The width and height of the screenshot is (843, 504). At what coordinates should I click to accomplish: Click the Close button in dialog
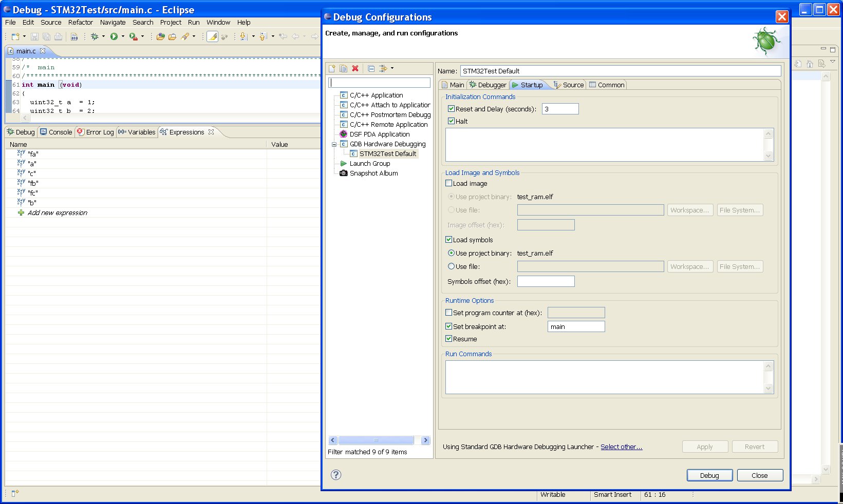760,475
